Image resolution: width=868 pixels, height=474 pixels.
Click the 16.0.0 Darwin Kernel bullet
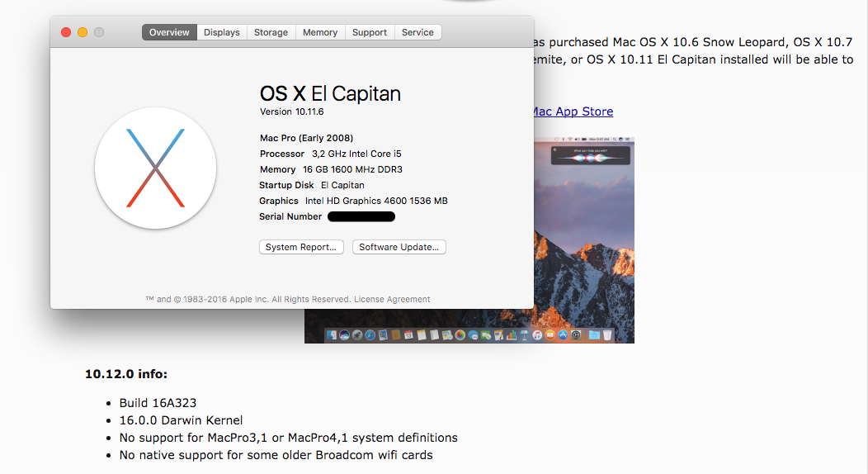(181, 420)
